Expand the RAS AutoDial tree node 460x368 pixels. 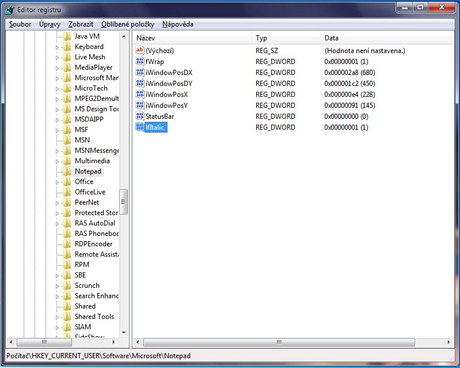point(57,224)
